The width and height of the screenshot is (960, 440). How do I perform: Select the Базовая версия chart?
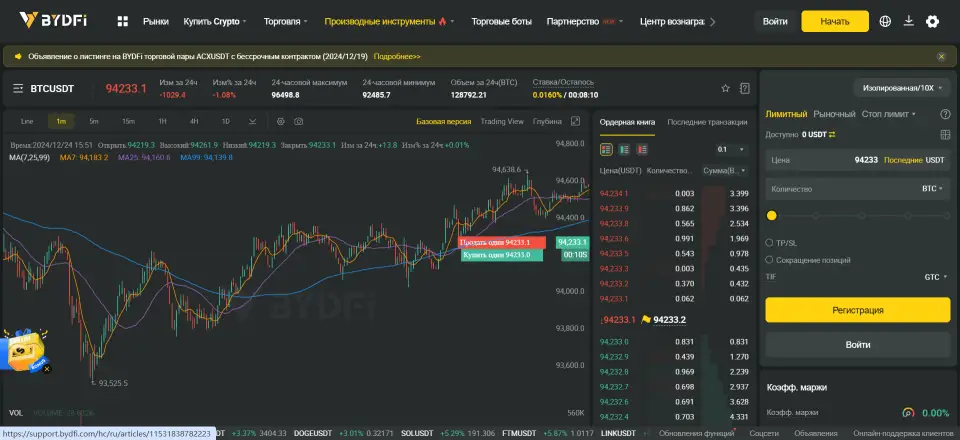[444, 121]
